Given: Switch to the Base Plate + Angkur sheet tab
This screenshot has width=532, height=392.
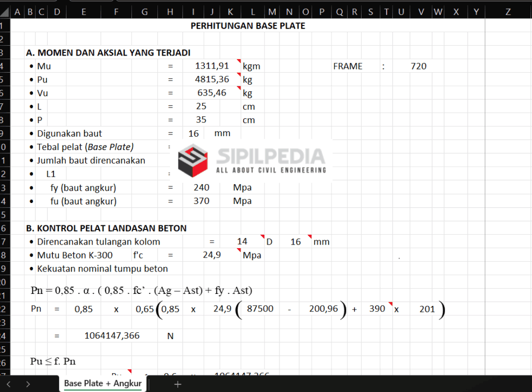Looking at the screenshot, I should point(102,384).
